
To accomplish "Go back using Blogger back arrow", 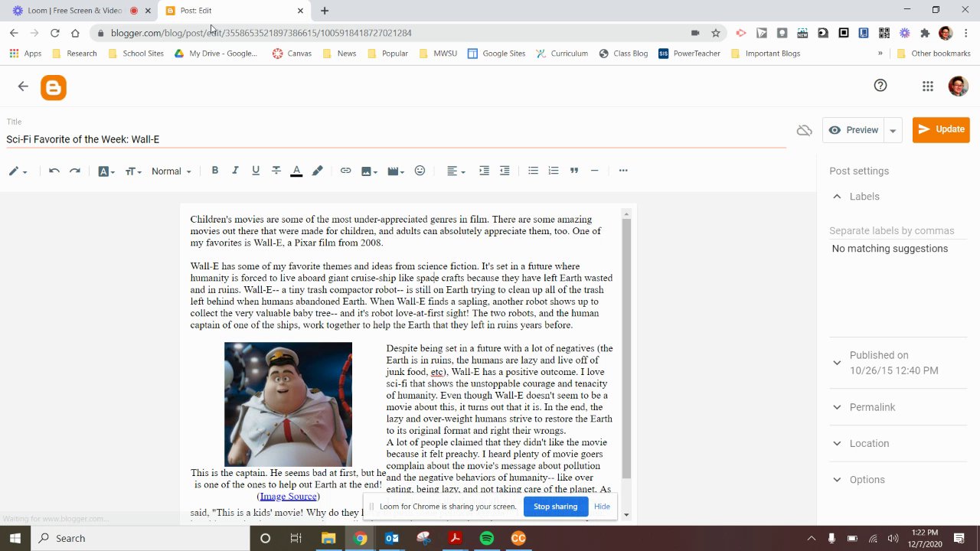I will (23, 86).
